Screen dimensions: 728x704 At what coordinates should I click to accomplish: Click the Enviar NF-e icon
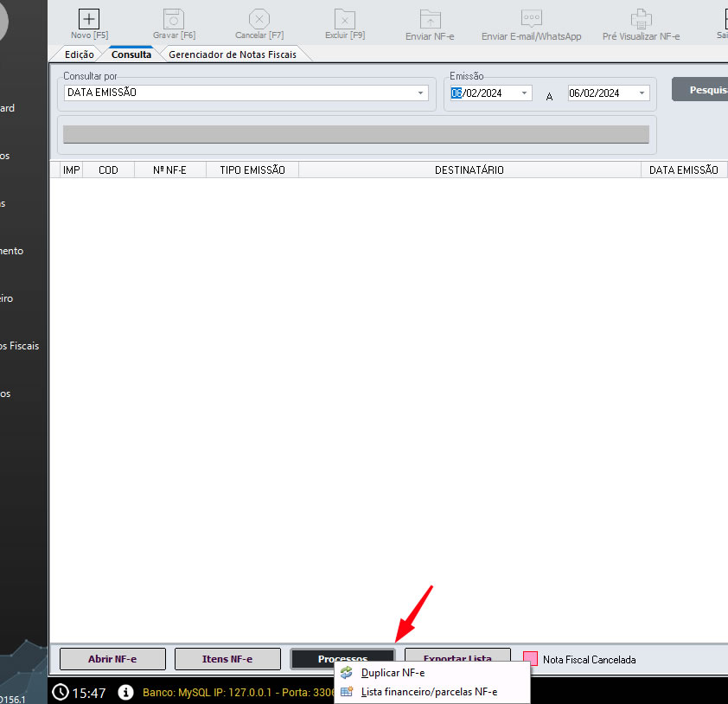tap(430, 19)
